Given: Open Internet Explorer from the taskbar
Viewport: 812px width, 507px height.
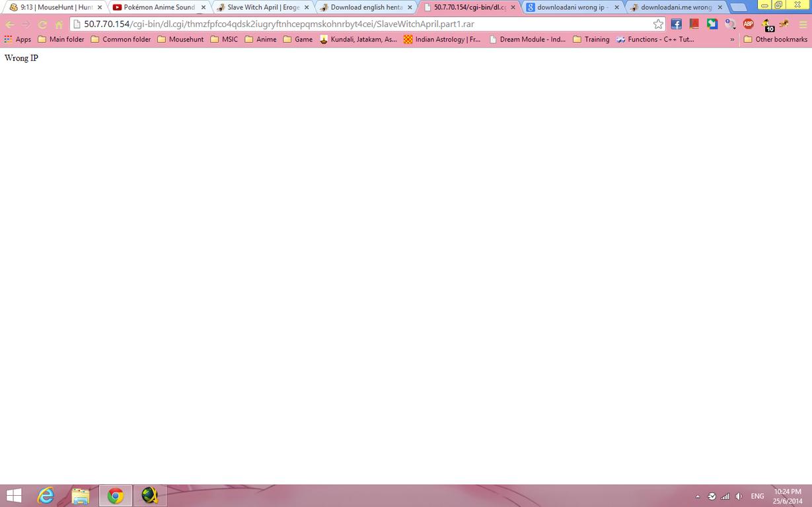Looking at the screenshot, I should click(46, 496).
